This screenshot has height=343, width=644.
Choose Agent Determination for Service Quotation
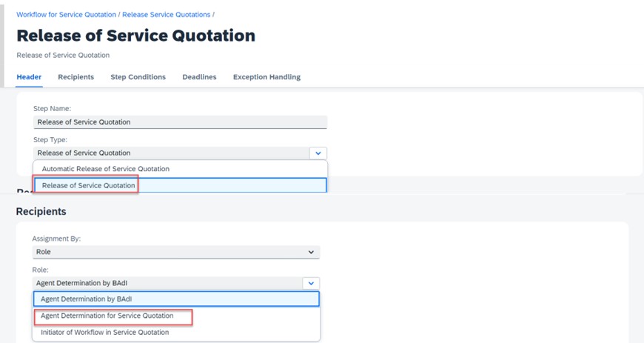pyautogui.click(x=176, y=316)
